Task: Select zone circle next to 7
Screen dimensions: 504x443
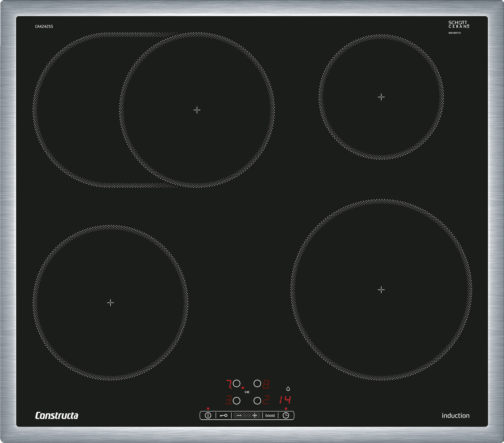Action: pos(237,384)
